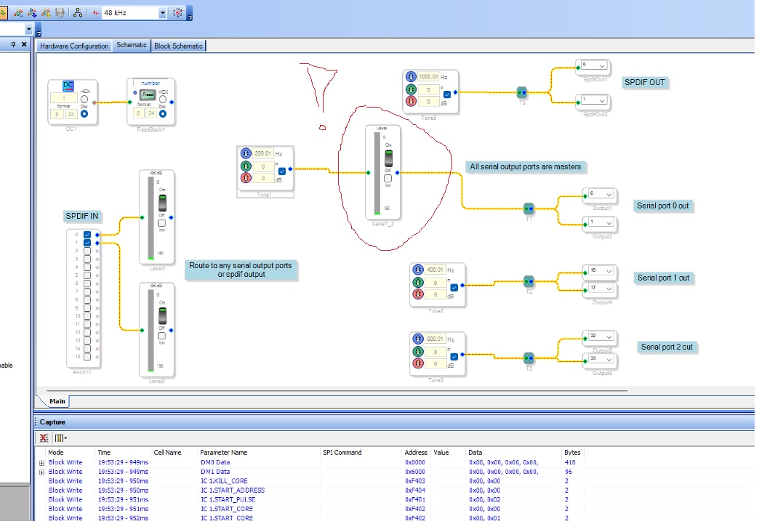Toggle the Tone1 enable checkbox

click(x=282, y=171)
